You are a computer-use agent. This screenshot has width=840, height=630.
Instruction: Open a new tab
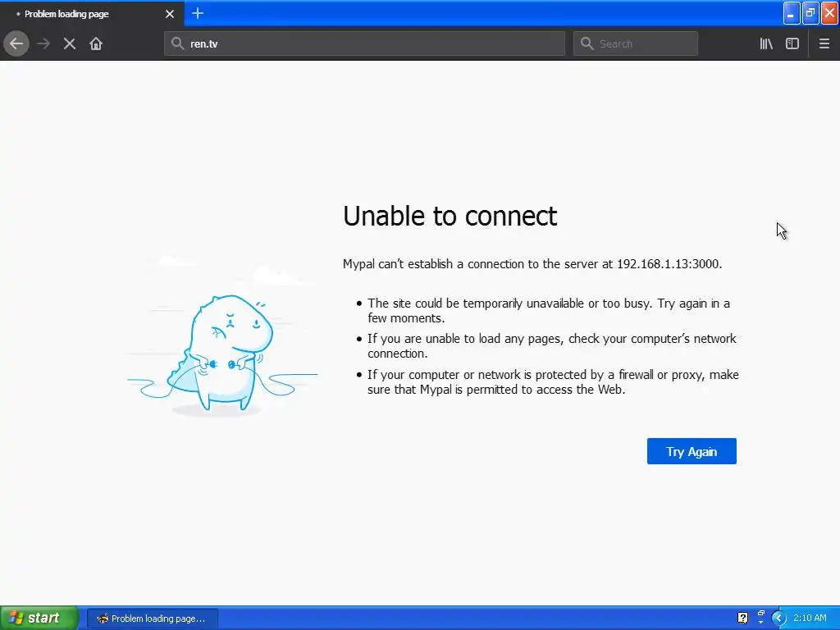(x=197, y=13)
